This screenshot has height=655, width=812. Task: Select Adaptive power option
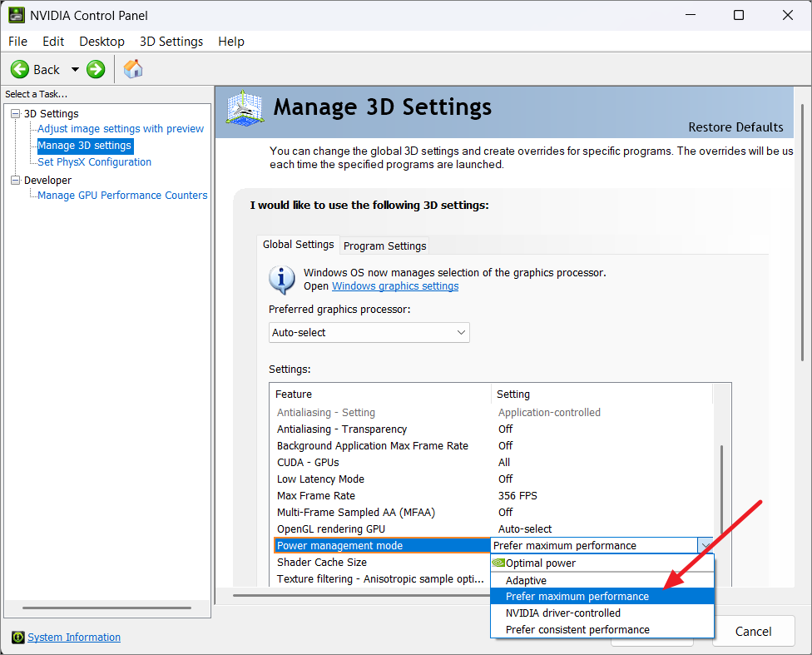602,580
